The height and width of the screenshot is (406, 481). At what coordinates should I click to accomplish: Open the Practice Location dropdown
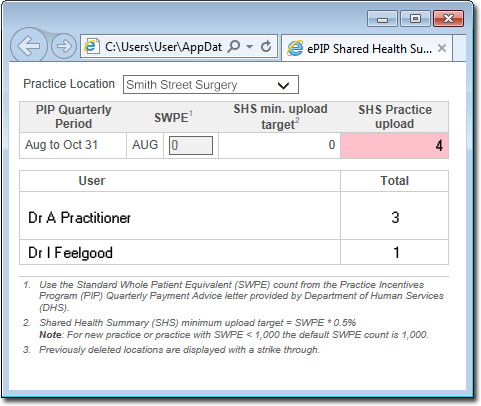[x=211, y=85]
